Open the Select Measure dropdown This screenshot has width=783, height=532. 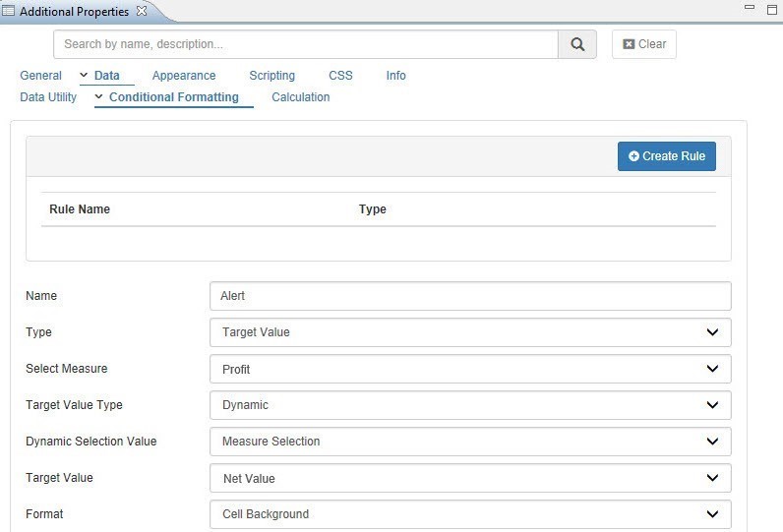tap(470, 369)
